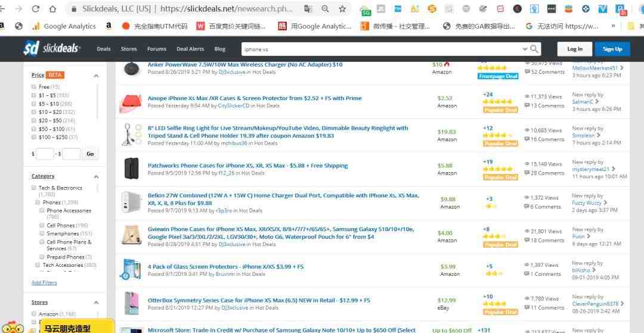This screenshot has height=333, width=644.
Task: Reload the page
Action: [x=36, y=8]
